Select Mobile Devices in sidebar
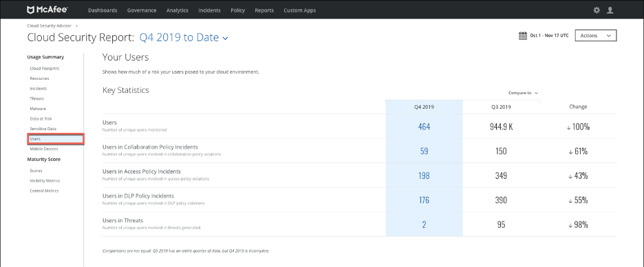644x267 pixels. click(x=43, y=149)
